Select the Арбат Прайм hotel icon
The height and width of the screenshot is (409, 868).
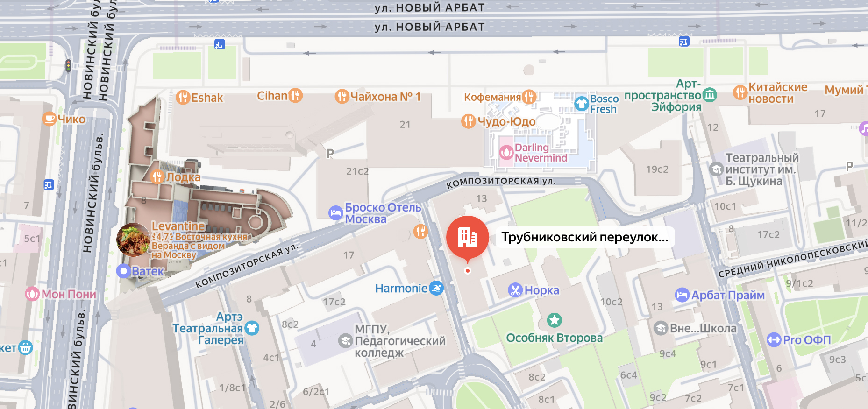click(682, 295)
